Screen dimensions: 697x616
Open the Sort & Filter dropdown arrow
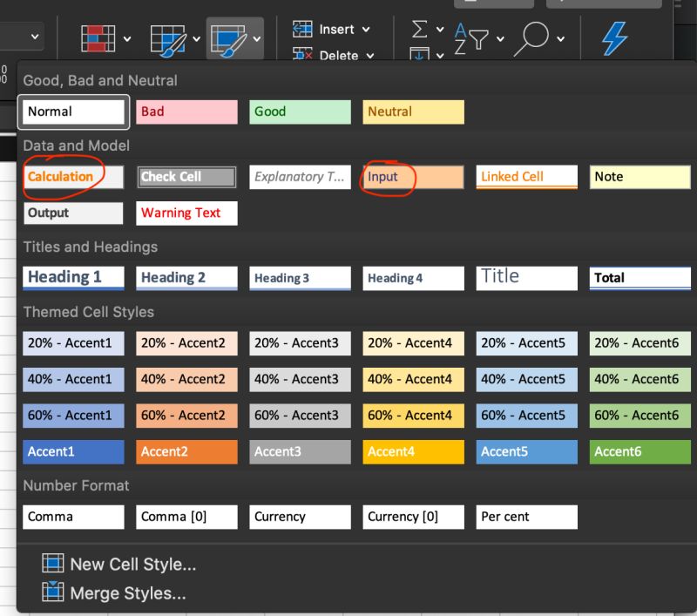498,38
